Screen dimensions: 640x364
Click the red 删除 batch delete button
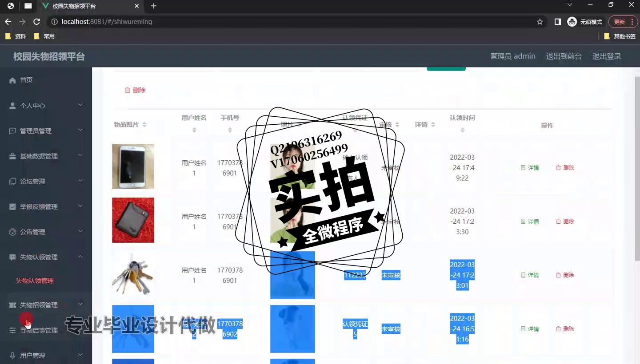[135, 90]
